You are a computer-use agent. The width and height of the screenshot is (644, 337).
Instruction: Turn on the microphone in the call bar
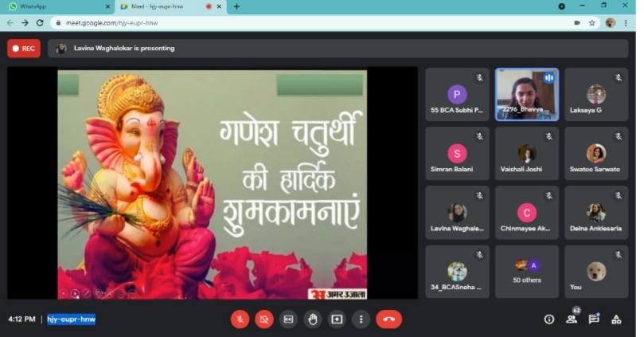click(x=240, y=319)
